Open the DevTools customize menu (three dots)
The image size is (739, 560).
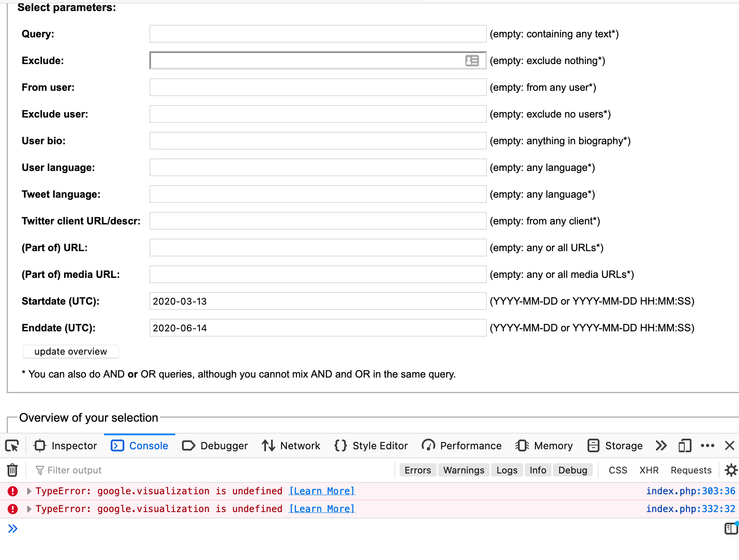pos(708,446)
